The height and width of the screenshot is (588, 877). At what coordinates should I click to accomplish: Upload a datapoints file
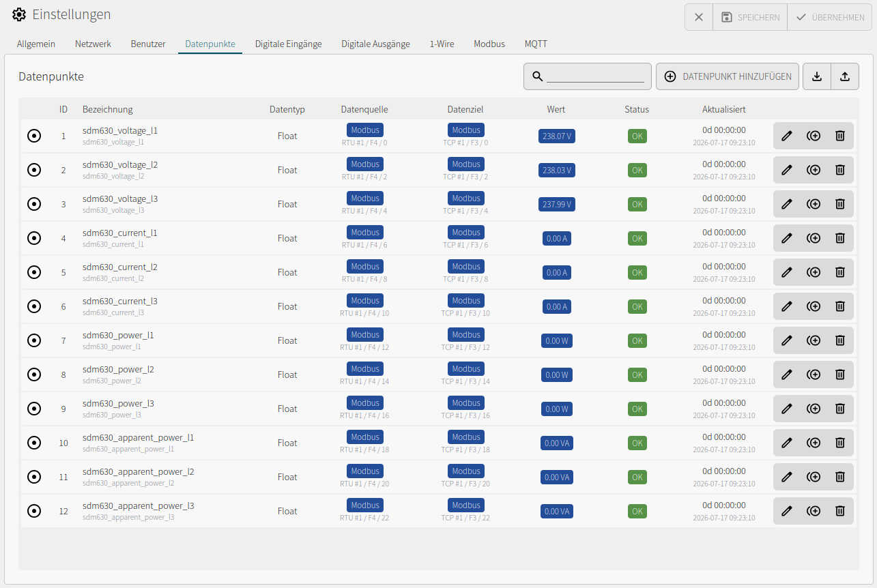(x=845, y=76)
